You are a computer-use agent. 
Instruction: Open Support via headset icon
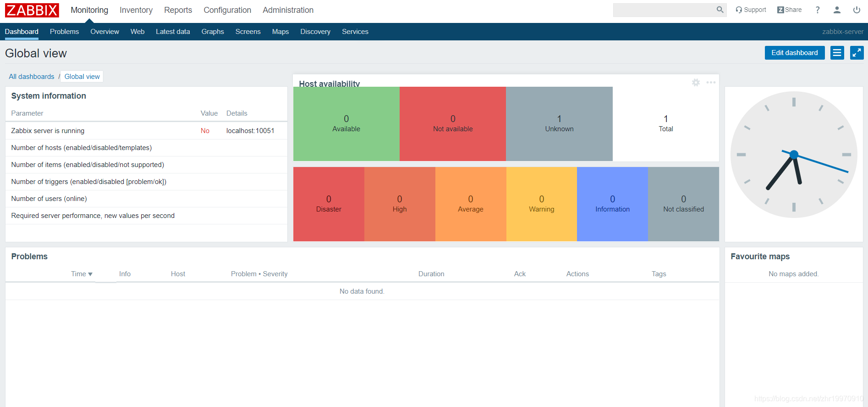pos(751,10)
